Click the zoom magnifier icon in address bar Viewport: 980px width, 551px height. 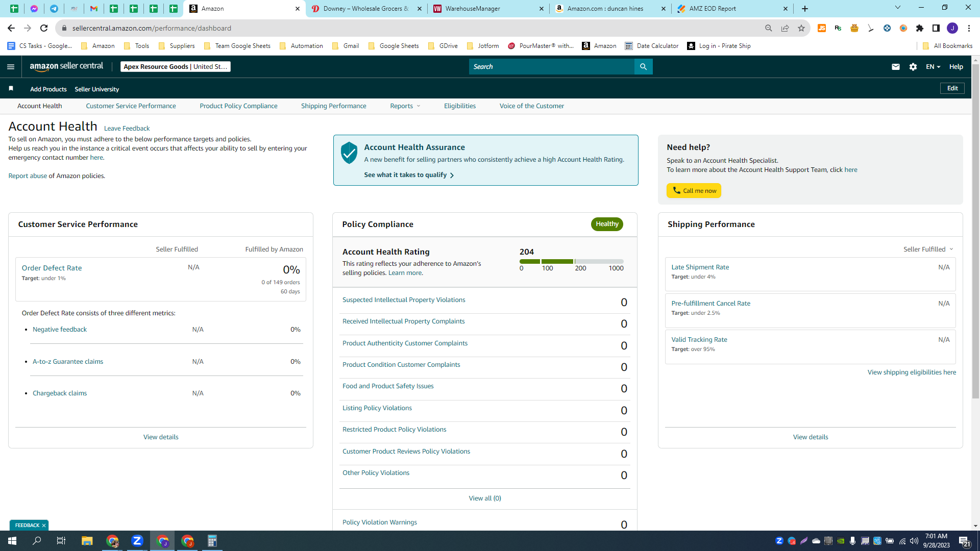point(769,28)
